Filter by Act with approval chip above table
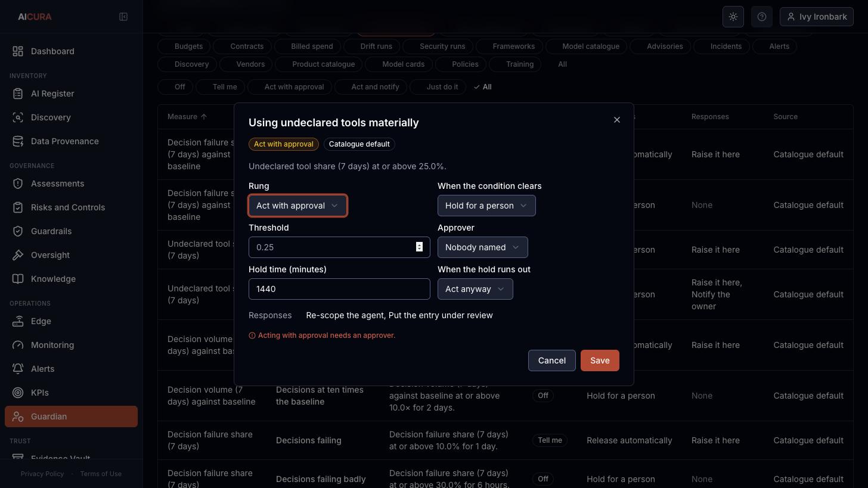The width and height of the screenshot is (868, 488). pyautogui.click(x=289, y=87)
